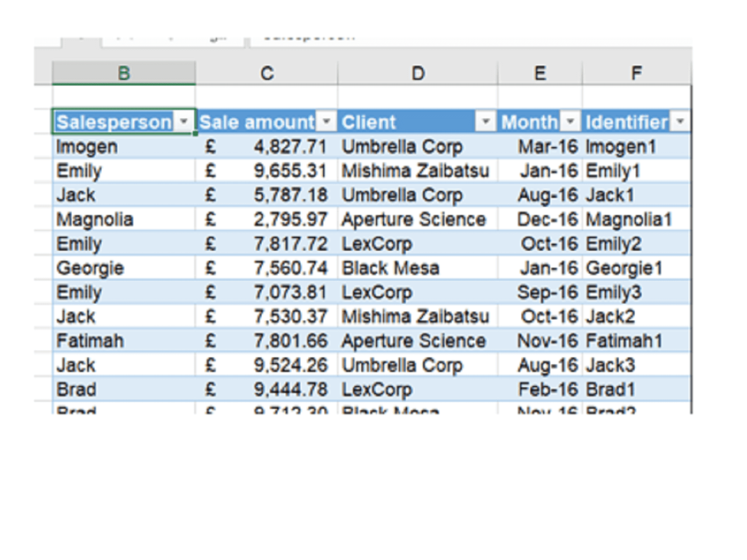Screen dimensions: 747x560
Task: Open the Salesperson filter dropdown
Action: pyautogui.click(x=184, y=122)
